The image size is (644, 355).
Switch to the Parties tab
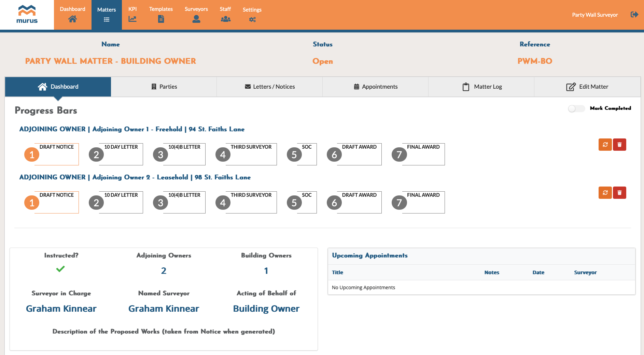point(164,87)
